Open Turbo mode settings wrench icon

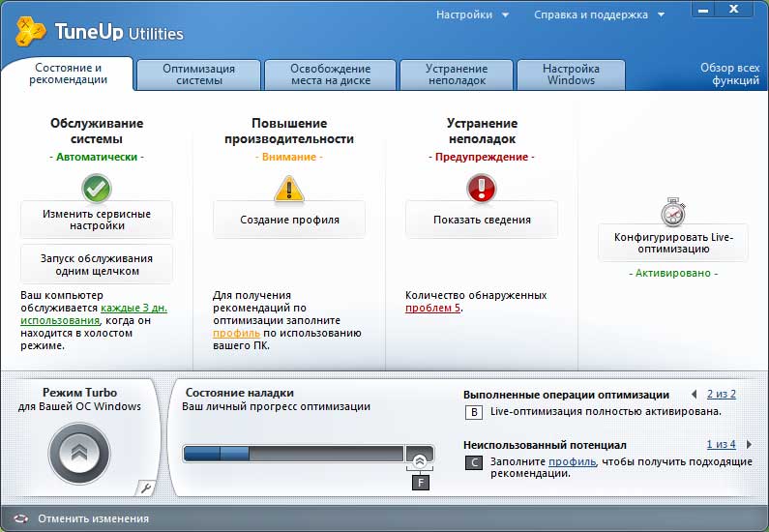144,488
